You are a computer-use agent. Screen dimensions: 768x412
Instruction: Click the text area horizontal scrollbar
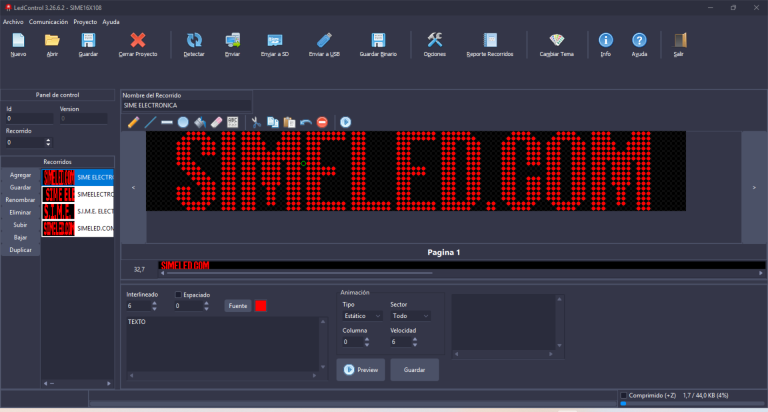tap(223, 375)
